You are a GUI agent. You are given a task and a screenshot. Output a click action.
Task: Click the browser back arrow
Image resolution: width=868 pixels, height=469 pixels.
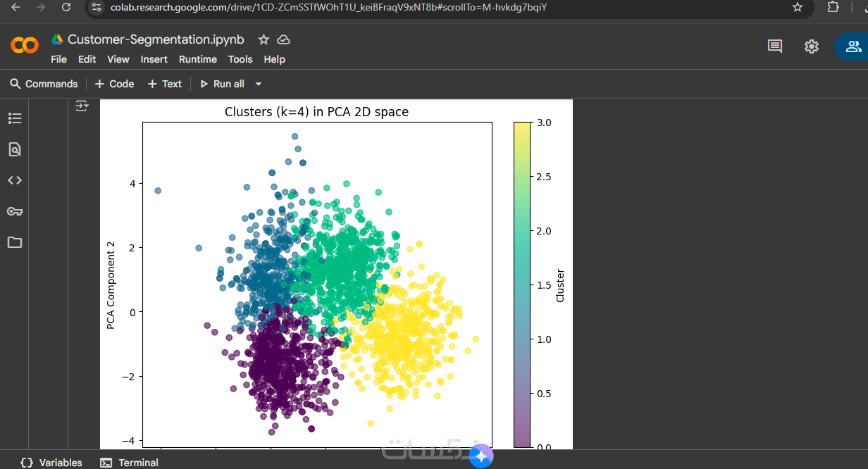[x=15, y=7]
